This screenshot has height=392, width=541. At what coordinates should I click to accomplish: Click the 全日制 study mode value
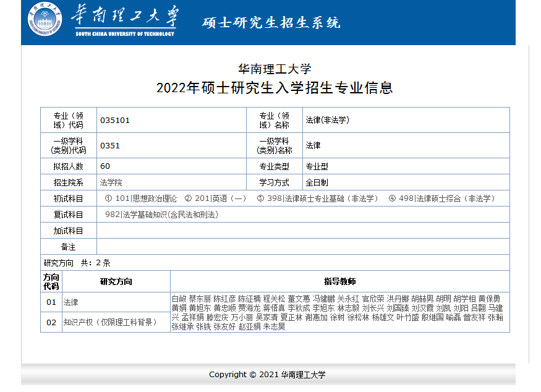(317, 182)
